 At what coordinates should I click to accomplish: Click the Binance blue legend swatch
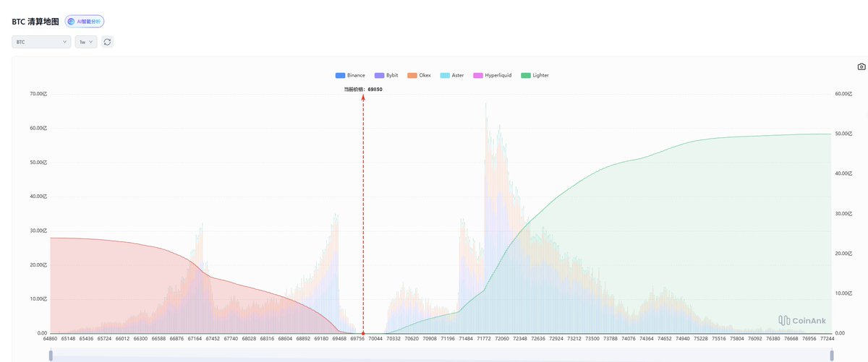(340, 75)
